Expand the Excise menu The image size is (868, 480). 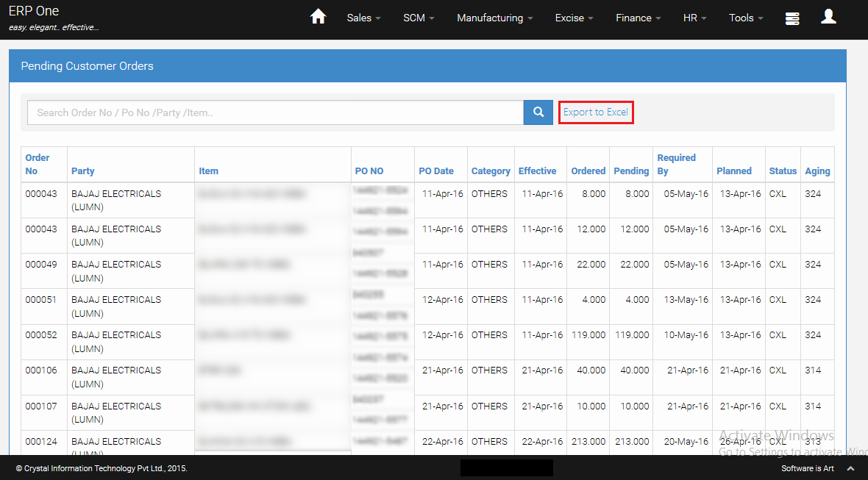pyautogui.click(x=574, y=18)
